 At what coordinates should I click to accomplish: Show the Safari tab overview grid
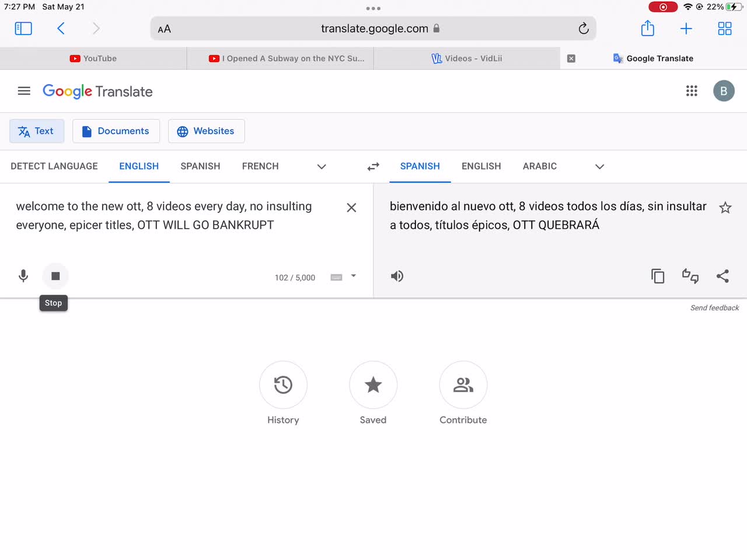click(x=725, y=29)
